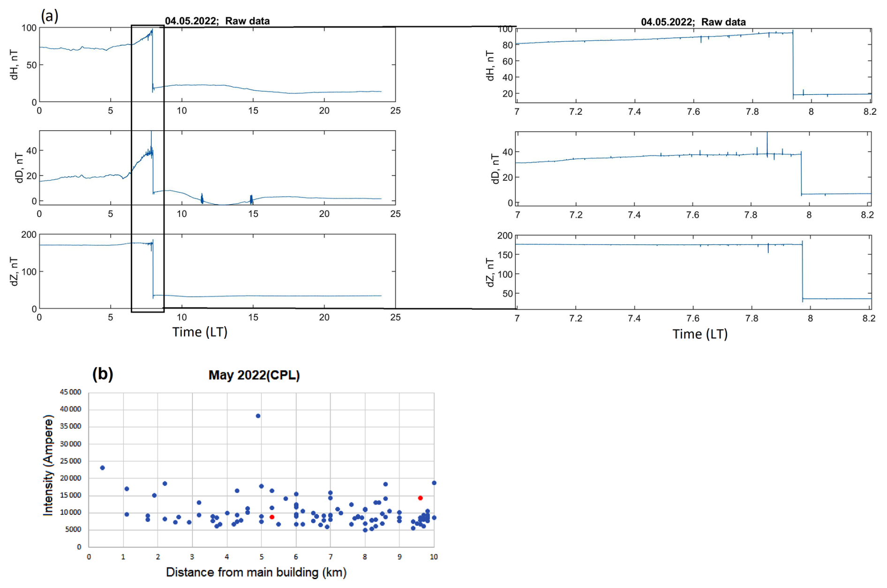Select the "45 000" intensity tick label
The height and width of the screenshot is (588, 887).
pos(70,392)
